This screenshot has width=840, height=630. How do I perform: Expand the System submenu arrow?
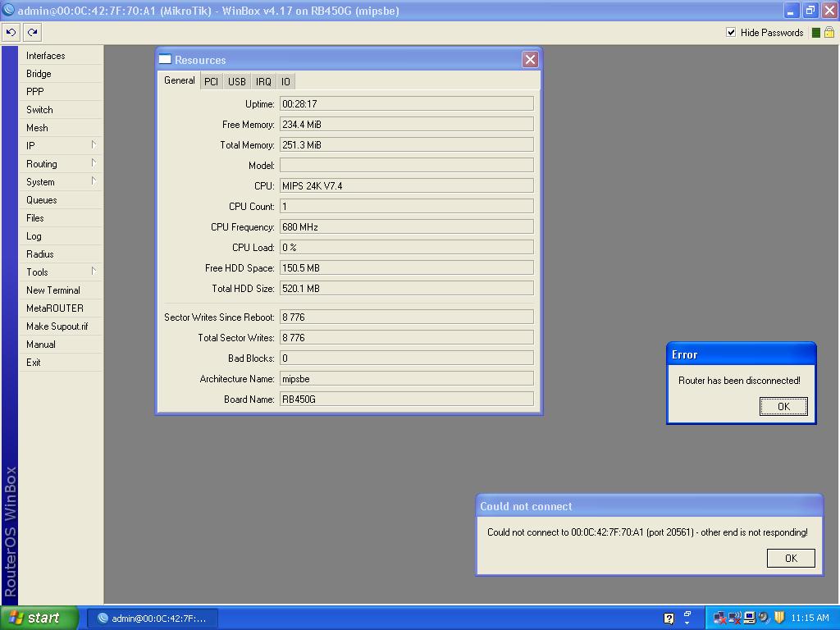coord(94,181)
